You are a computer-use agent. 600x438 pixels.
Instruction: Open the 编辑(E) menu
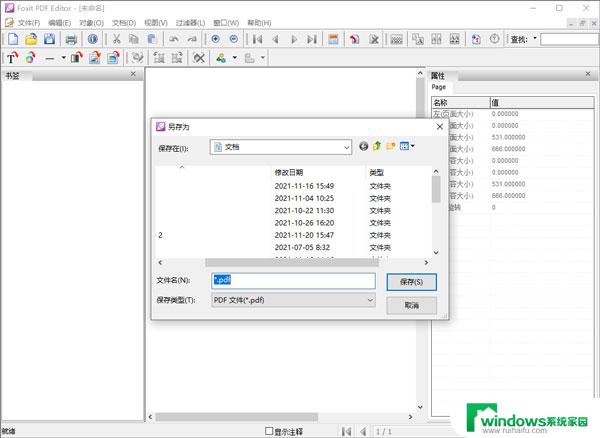point(60,23)
